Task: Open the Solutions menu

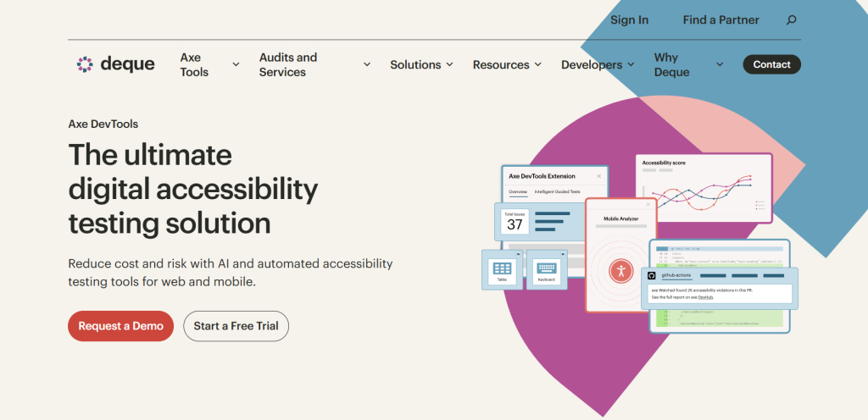Action: coord(415,64)
